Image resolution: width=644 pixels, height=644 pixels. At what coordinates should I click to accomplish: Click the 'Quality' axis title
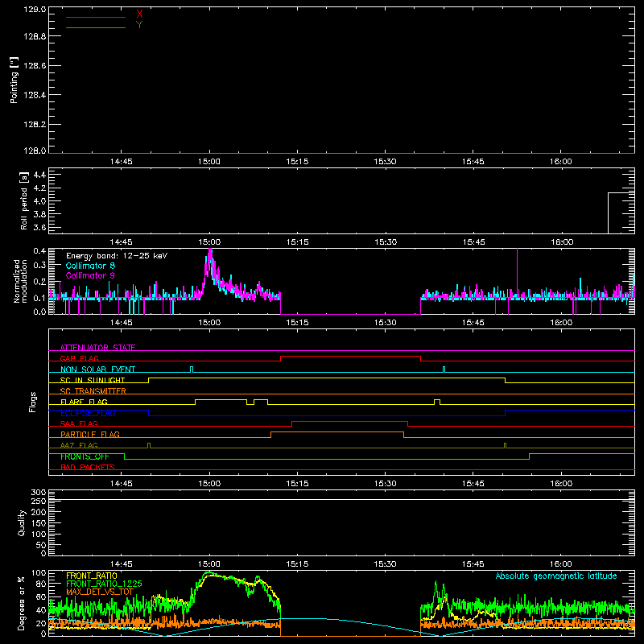22,522
